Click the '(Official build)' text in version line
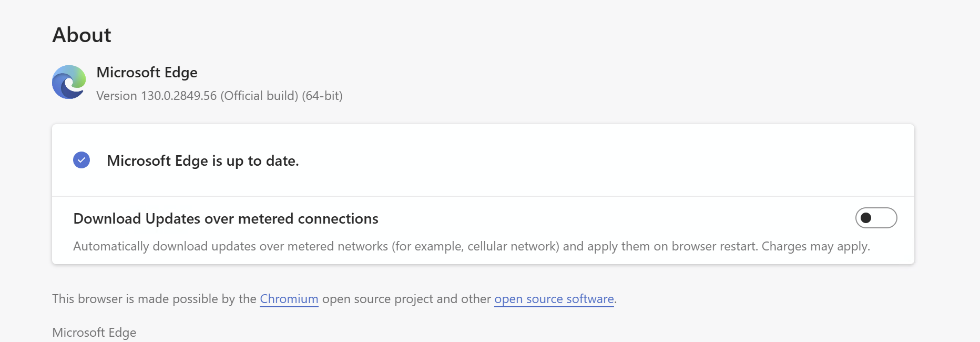The image size is (980, 342). tap(259, 96)
